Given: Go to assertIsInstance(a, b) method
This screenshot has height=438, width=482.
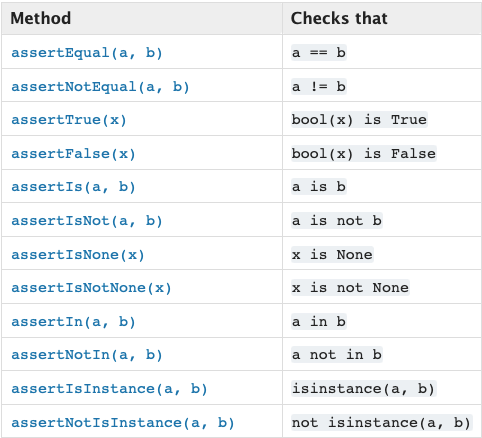Looking at the screenshot, I should click(109, 389).
